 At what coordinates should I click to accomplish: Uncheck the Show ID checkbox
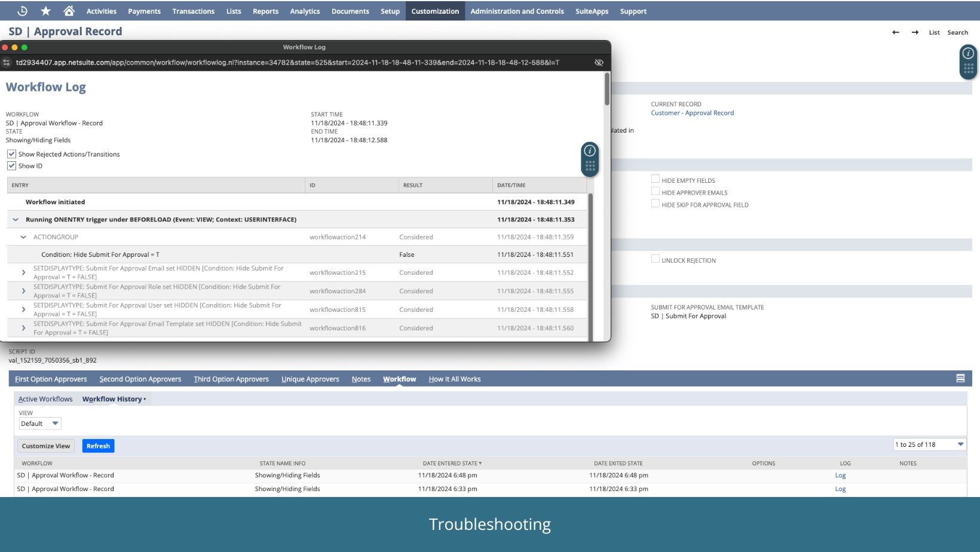tap(11, 166)
